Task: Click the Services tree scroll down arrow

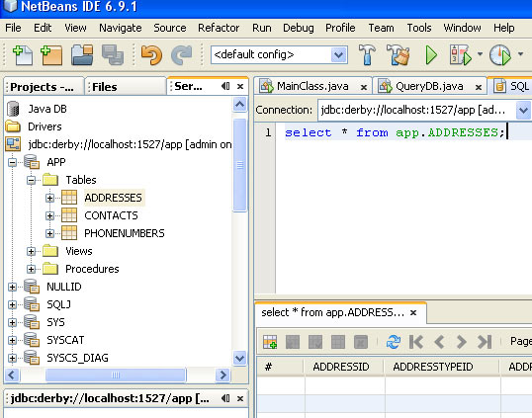Action: [240, 358]
